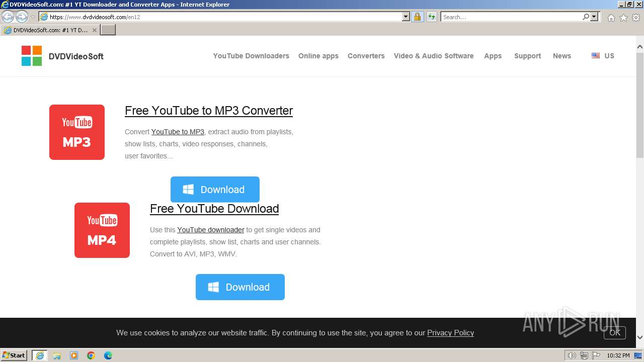Viewport: 644px width, 362px height.
Task: Download Free YouTube Download app
Action: (240, 287)
